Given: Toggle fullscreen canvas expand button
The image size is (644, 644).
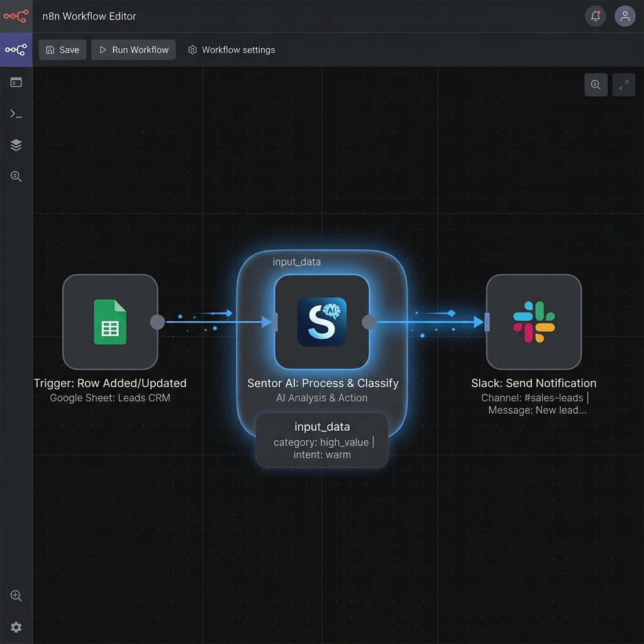Looking at the screenshot, I should tap(623, 85).
